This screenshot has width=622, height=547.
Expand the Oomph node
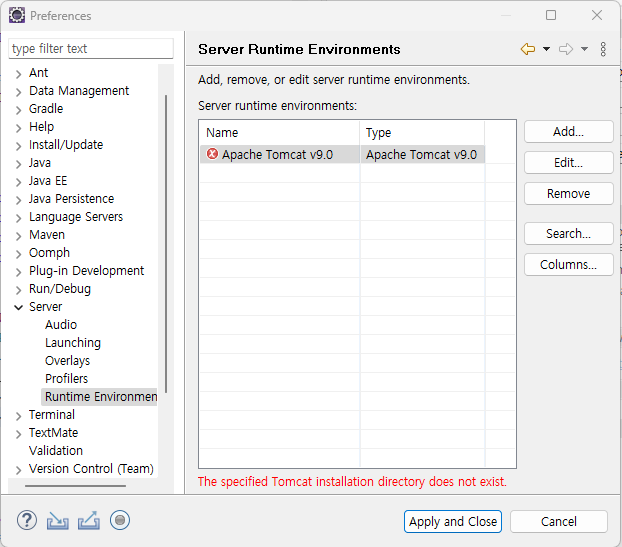[18, 254]
